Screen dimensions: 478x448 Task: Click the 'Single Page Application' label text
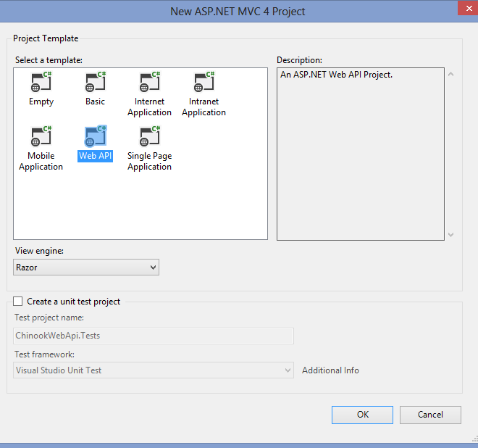(149, 162)
